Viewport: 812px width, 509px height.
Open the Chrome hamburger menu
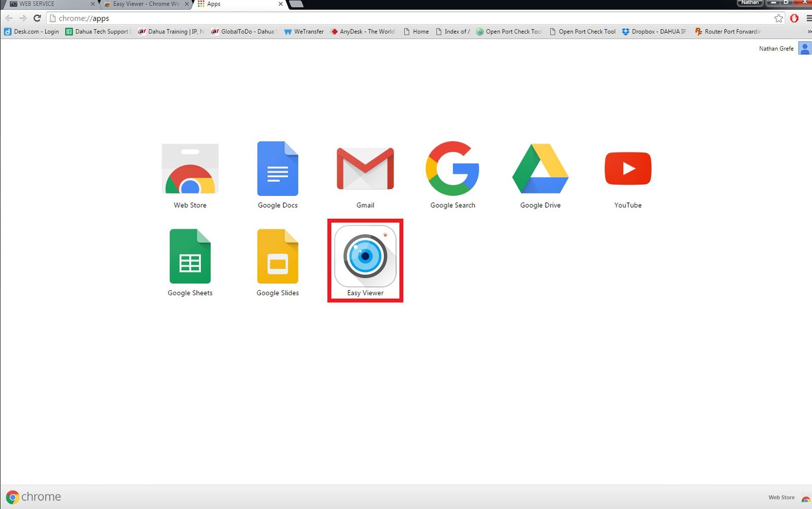(x=808, y=18)
